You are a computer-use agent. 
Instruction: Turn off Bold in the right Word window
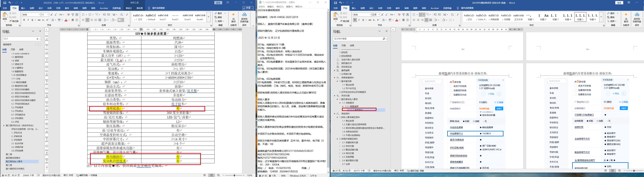coord(355,20)
